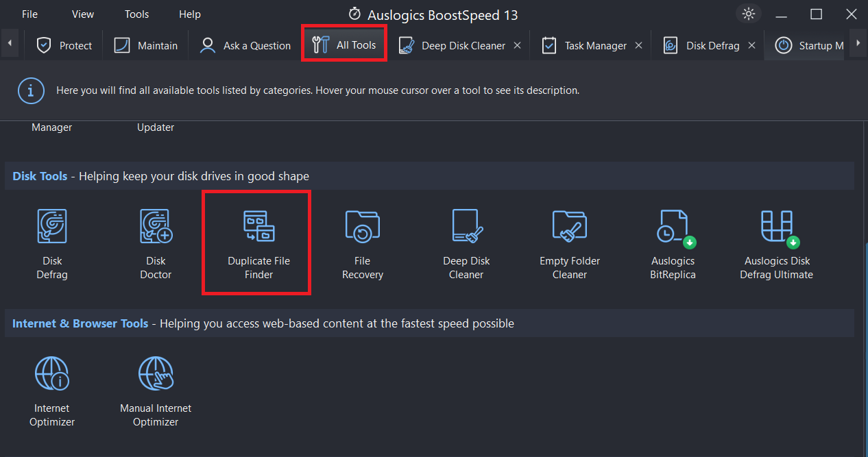Click the Disk Tools category heading

[40, 176]
